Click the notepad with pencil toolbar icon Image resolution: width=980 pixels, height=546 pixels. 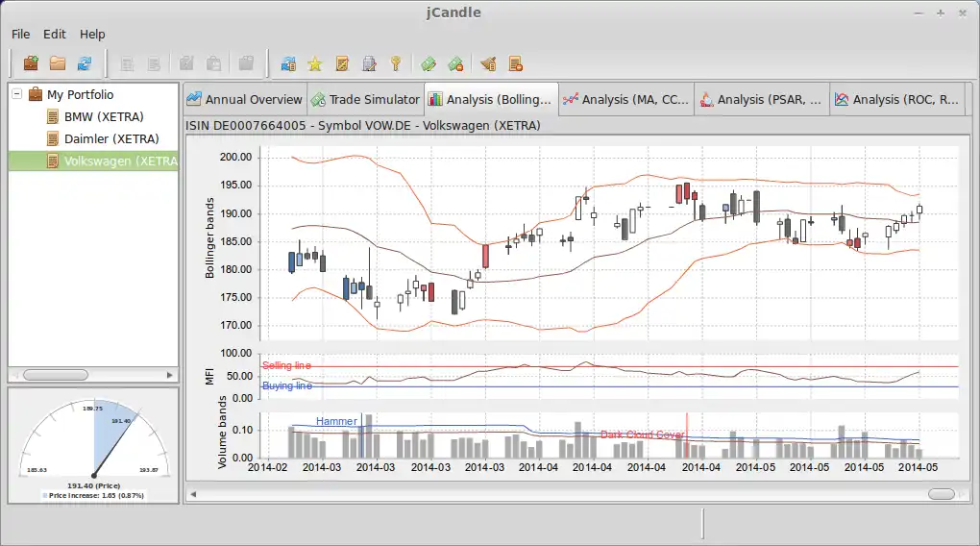[x=342, y=63]
